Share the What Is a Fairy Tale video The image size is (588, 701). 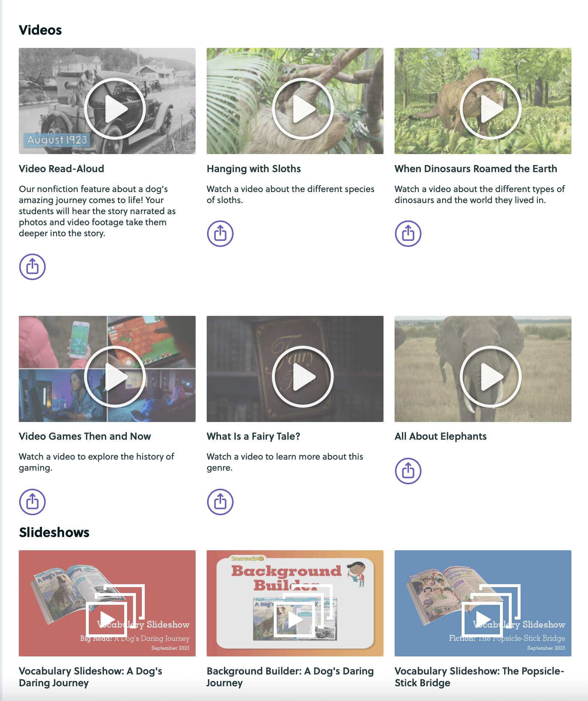[x=220, y=502]
